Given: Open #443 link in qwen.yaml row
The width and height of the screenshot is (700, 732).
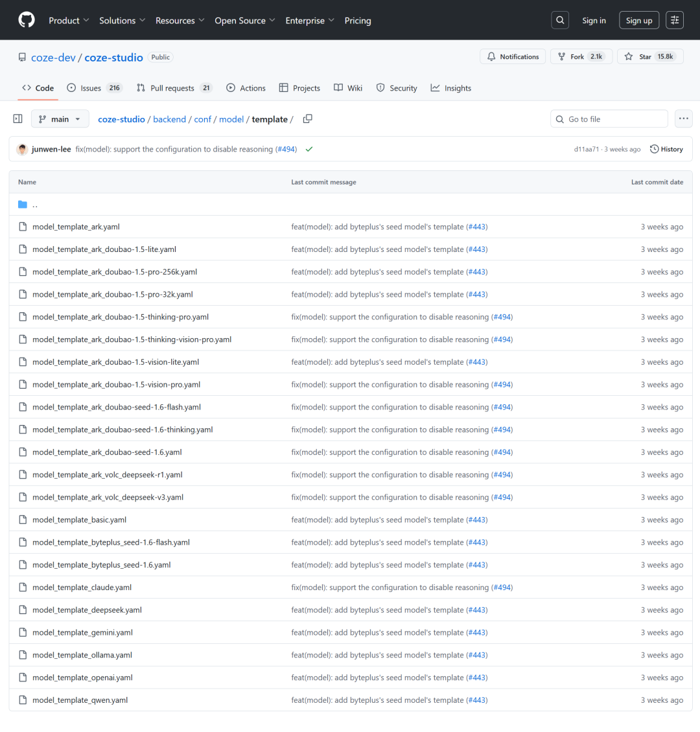Looking at the screenshot, I should pos(477,700).
